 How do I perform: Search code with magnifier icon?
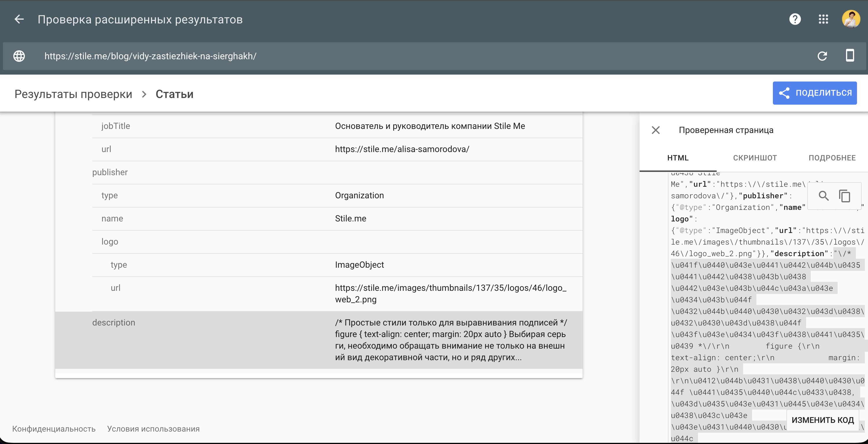pyautogui.click(x=823, y=196)
